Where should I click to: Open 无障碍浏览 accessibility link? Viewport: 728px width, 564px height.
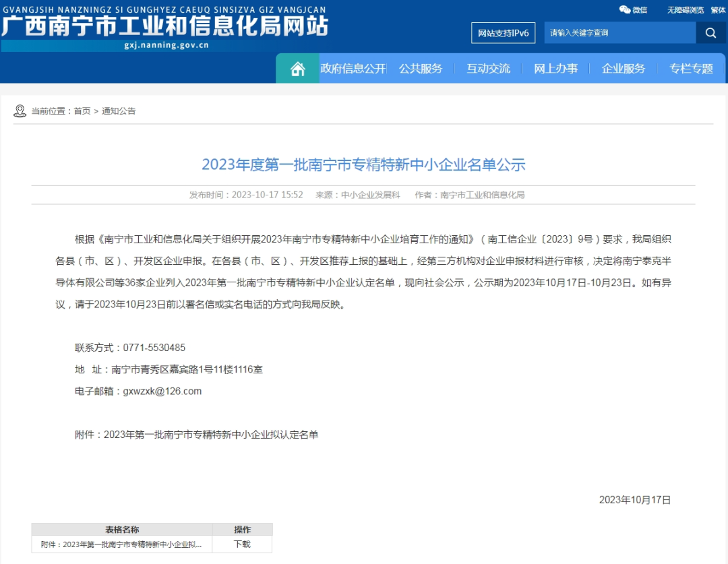(686, 9)
